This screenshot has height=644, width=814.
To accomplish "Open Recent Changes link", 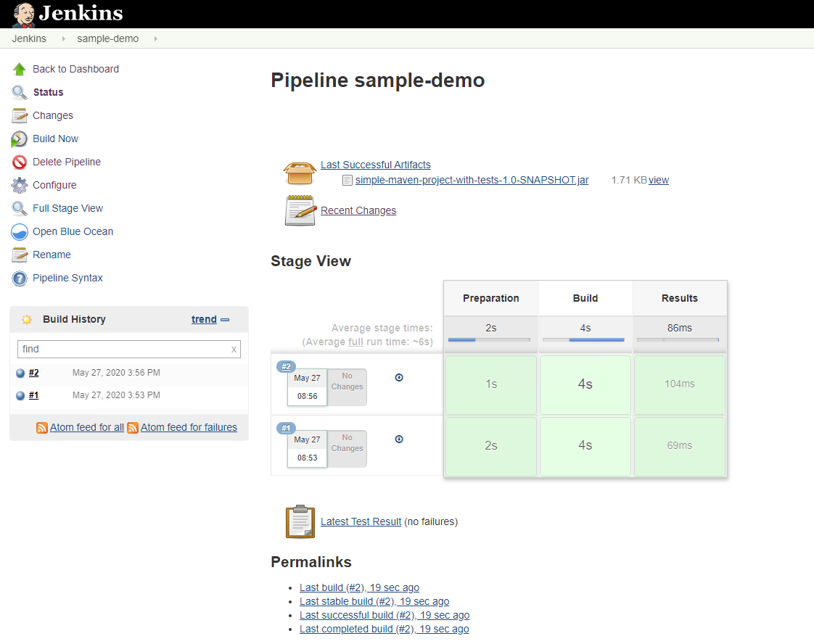I will (358, 211).
